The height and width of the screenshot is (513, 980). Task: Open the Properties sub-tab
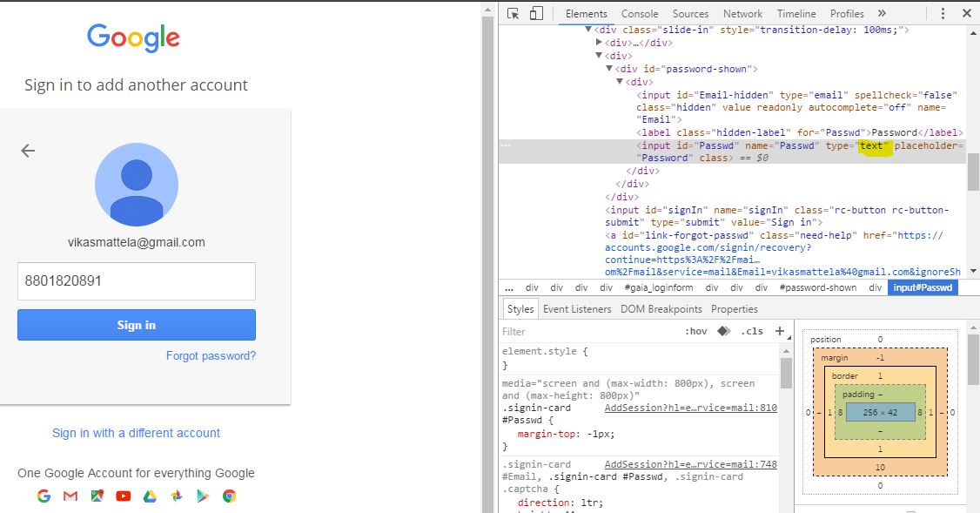[x=735, y=309]
